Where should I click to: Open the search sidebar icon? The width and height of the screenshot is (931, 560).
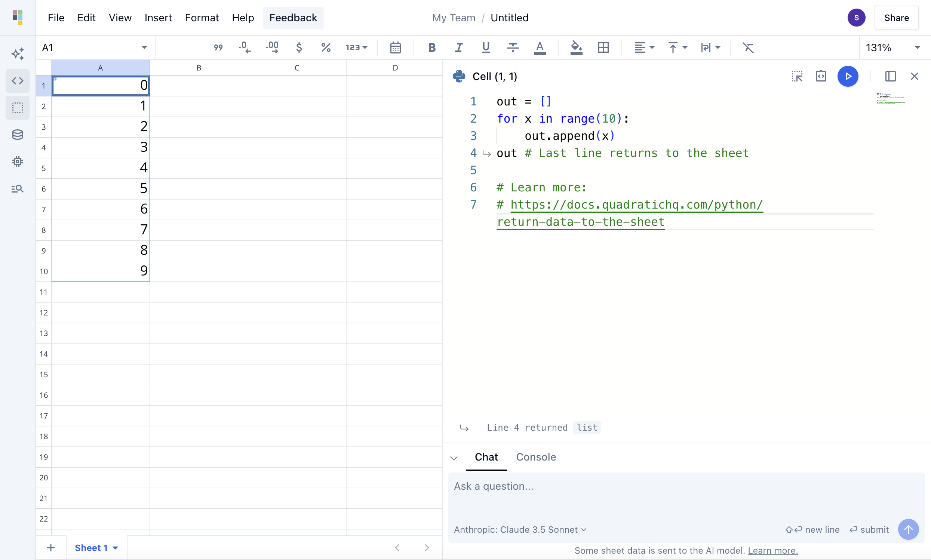click(17, 189)
